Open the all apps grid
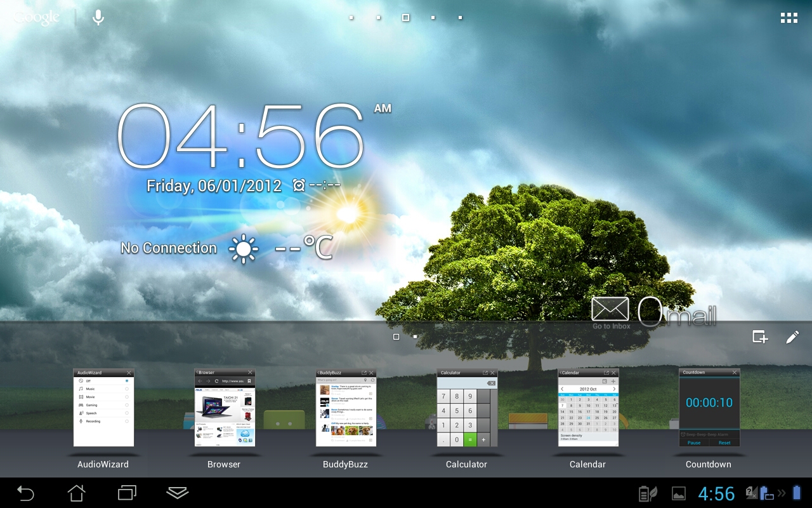Image resolution: width=812 pixels, height=508 pixels. [789, 18]
